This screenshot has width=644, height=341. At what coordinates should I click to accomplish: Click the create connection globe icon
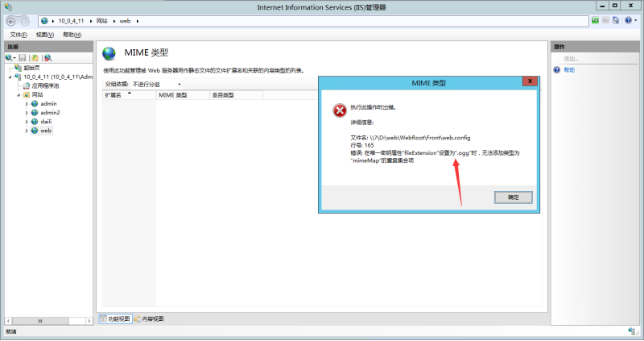coord(9,58)
